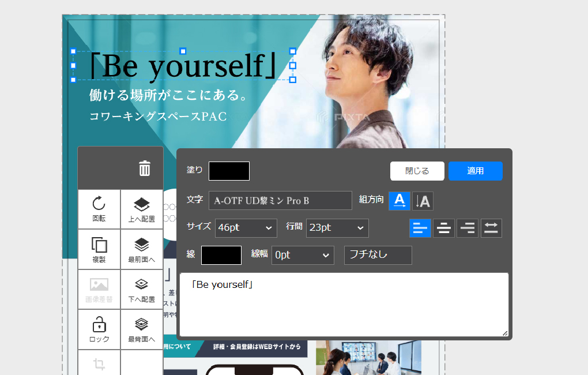Open the font size 46pt dropdown
The image size is (588, 375).
[x=246, y=228]
